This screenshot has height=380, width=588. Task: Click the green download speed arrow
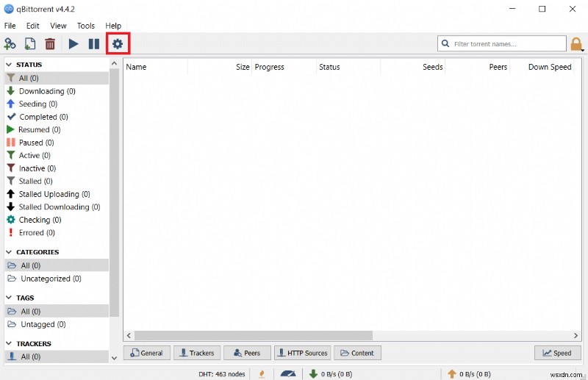313,373
